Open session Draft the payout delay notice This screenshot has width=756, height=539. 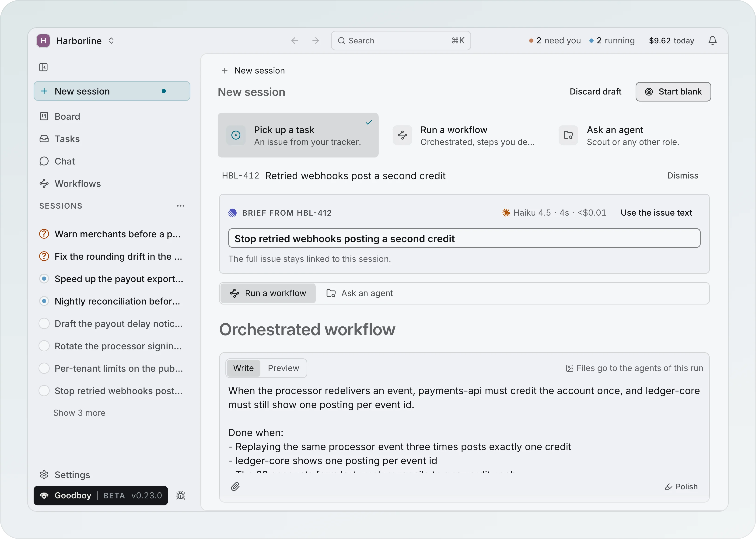coord(112,324)
